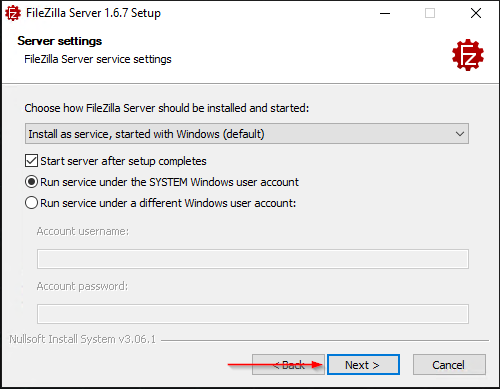The image size is (500, 389).
Task: Select Run service under the SYSTEM account
Action: click(x=31, y=182)
